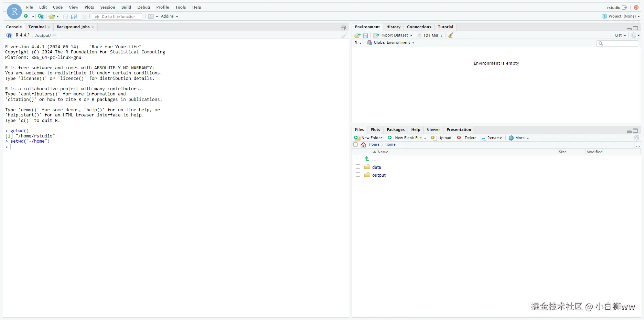This screenshot has width=644, height=320.
Task: Expand the More menu in Files pane
Action: (519, 138)
